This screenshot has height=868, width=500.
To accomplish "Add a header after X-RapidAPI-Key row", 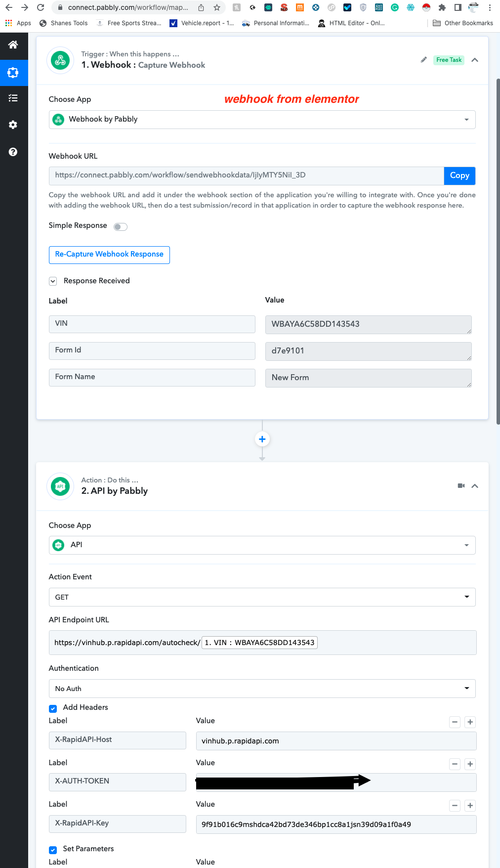I will click(x=470, y=806).
